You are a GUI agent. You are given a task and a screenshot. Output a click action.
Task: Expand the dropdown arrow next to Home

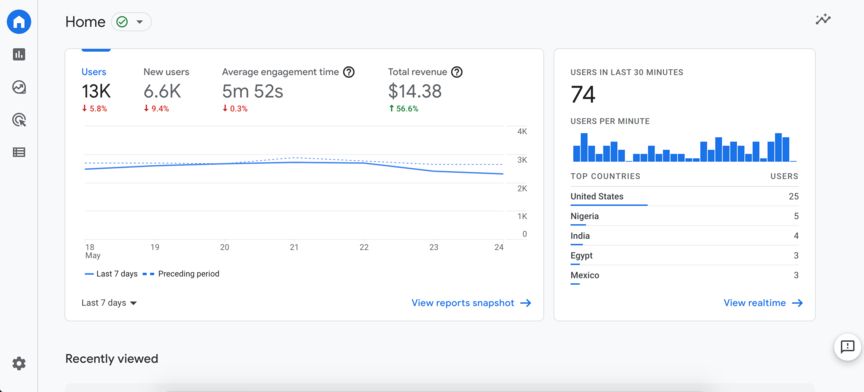coord(139,22)
